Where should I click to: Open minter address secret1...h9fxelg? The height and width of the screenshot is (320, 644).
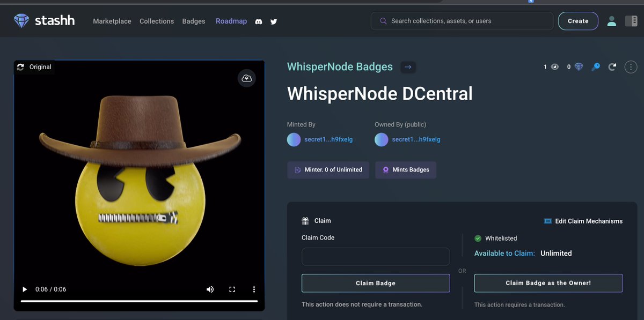(x=328, y=139)
